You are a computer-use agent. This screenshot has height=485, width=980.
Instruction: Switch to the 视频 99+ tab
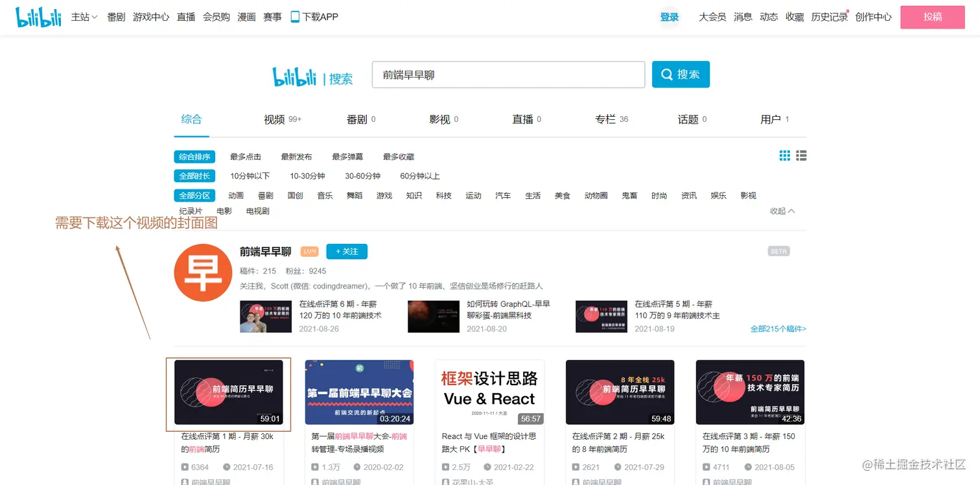click(x=282, y=119)
